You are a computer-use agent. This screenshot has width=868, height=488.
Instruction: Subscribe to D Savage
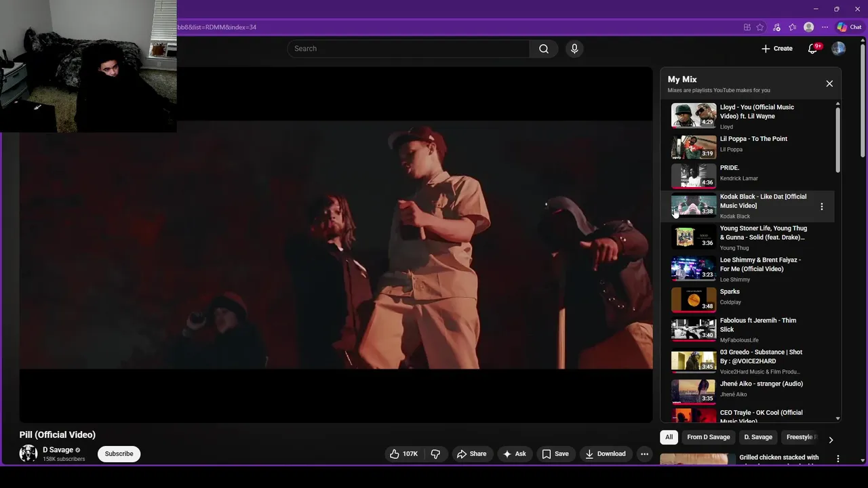pyautogui.click(x=119, y=454)
